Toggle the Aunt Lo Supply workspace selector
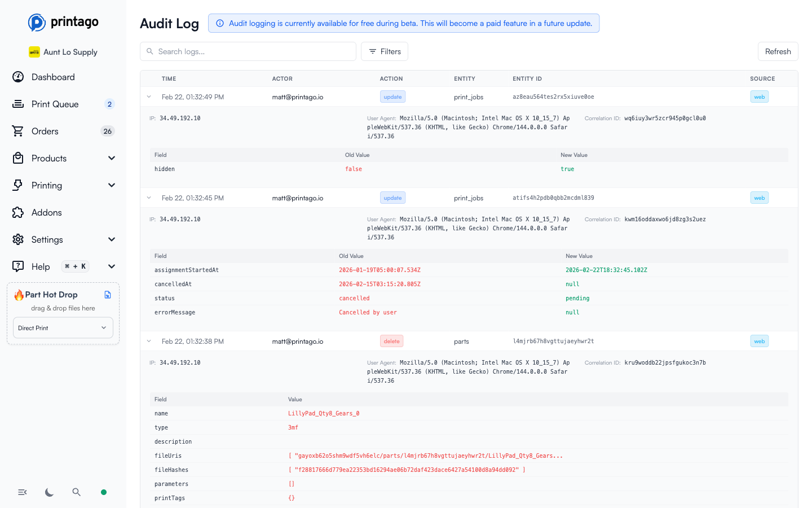 tap(63, 51)
